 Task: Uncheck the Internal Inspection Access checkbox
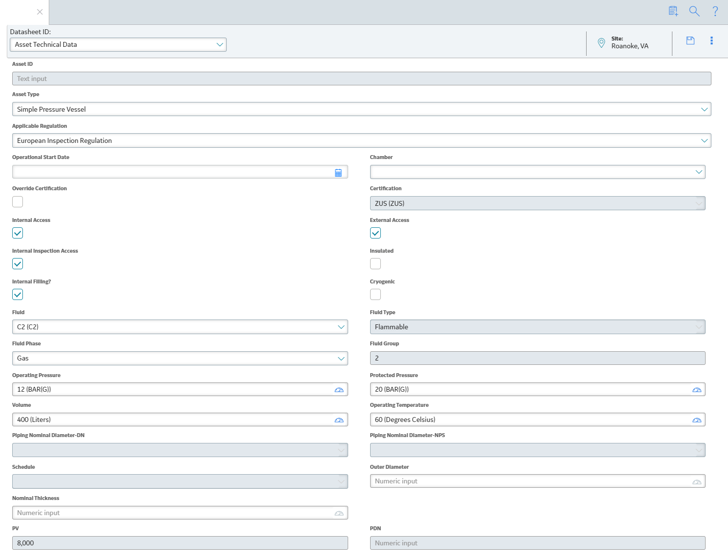pos(18,264)
